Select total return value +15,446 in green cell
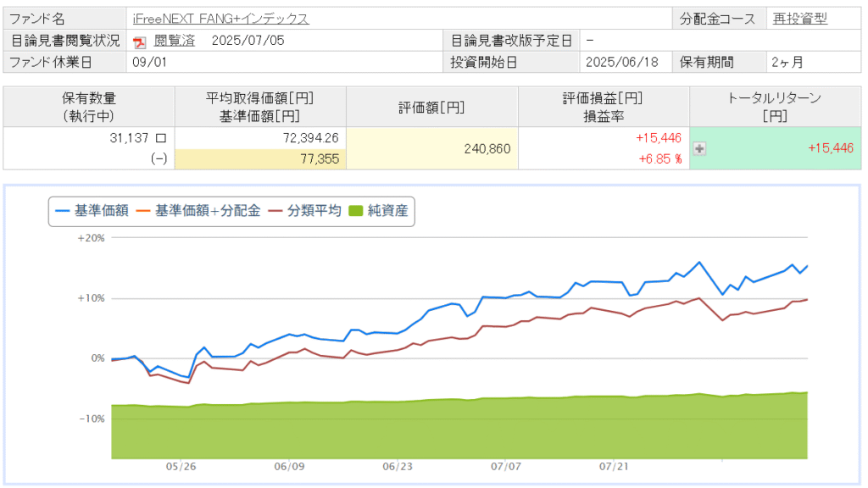868x488 pixels. coord(831,148)
